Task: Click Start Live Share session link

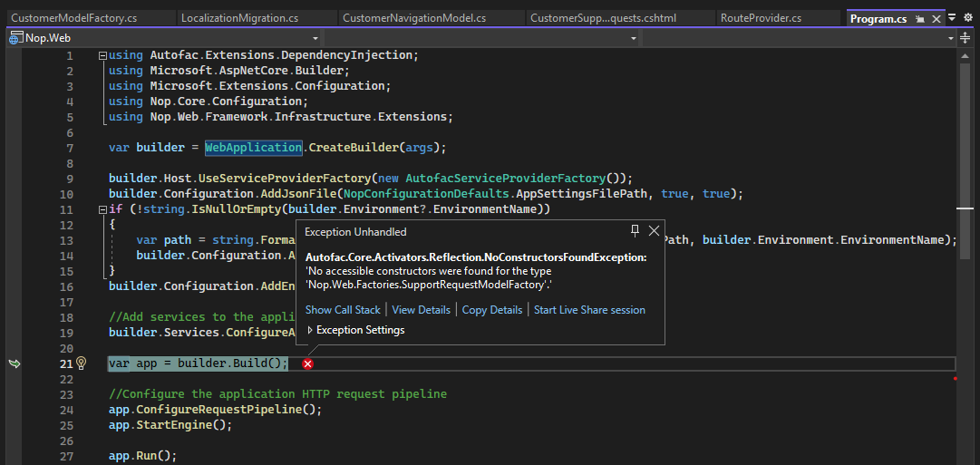Action: [x=589, y=310]
